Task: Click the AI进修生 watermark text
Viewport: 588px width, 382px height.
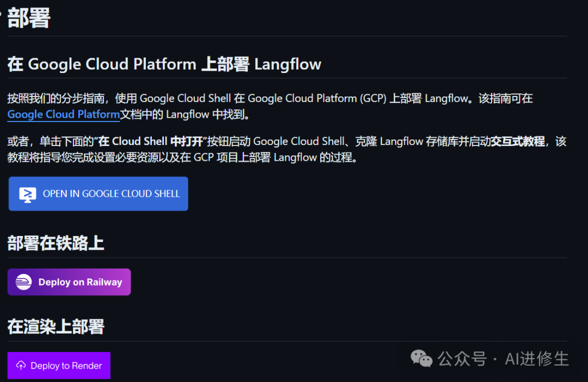Action: 537,359
